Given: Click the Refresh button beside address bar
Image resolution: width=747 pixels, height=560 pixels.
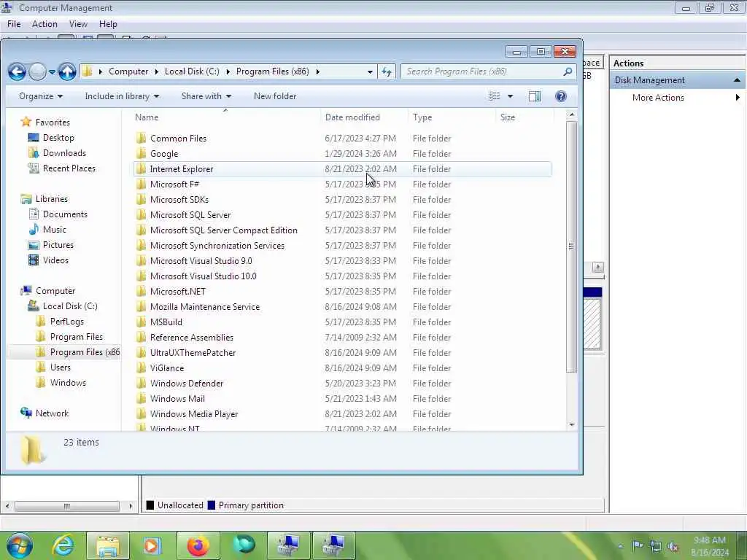Looking at the screenshot, I should [x=387, y=71].
